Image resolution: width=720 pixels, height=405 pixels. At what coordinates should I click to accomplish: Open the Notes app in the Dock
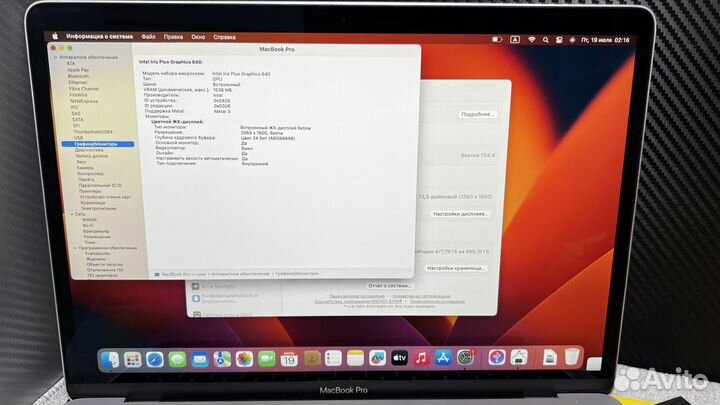tap(355, 358)
